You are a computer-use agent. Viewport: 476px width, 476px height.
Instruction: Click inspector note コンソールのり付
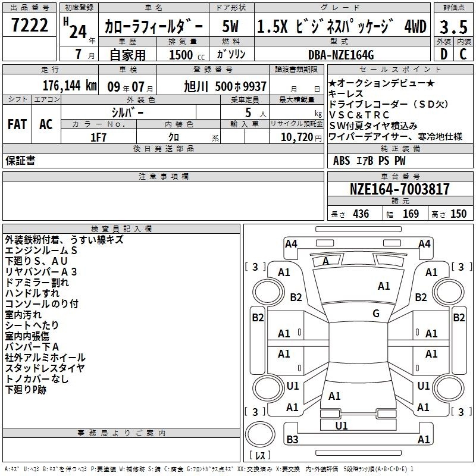[42, 303]
